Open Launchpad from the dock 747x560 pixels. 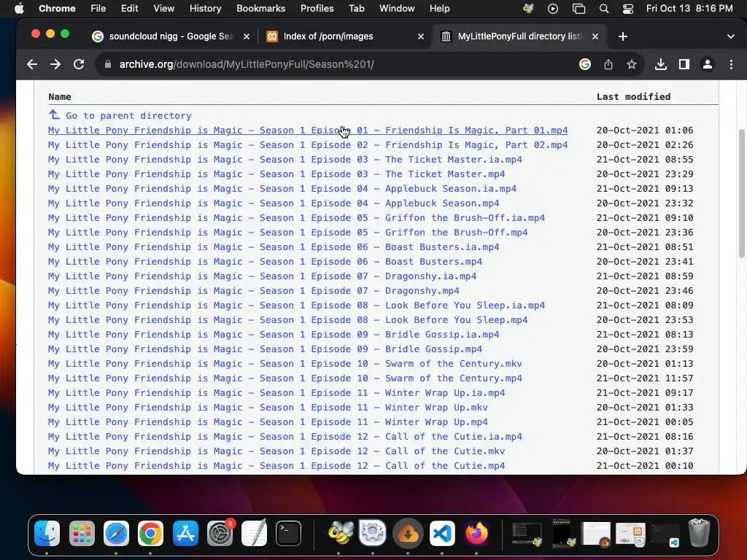[x=82, y=533]
